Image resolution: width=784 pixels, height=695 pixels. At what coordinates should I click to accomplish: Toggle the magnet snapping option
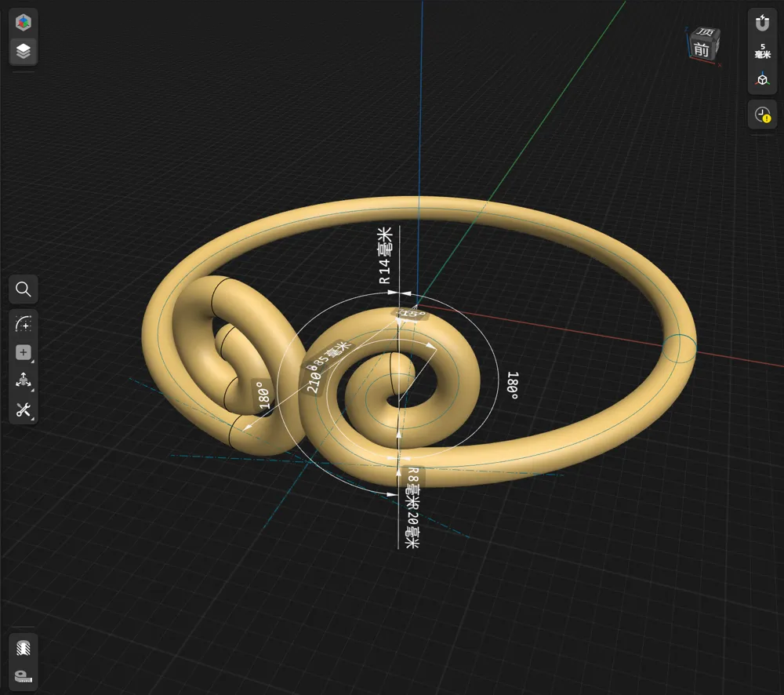762,24
